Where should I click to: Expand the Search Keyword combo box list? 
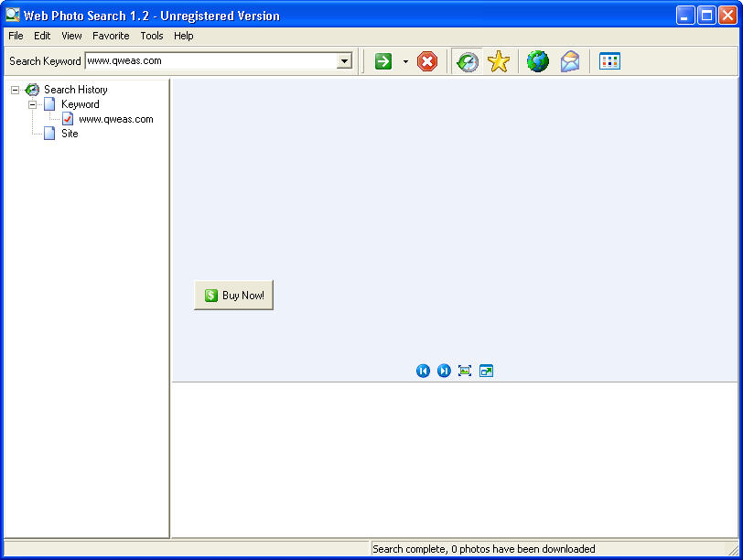(x=345, y=61)
